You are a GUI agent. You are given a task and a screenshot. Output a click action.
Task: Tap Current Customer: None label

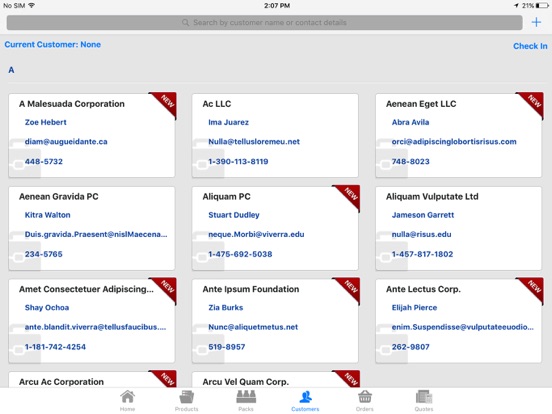[x=53, y=44]
